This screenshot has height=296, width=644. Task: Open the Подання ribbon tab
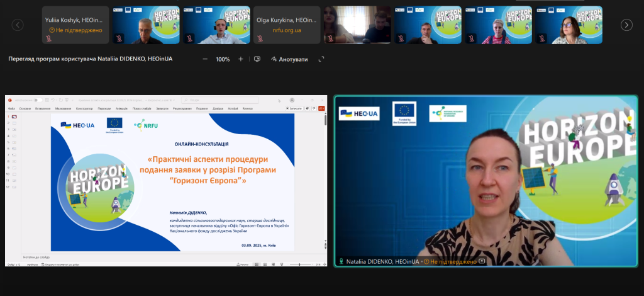(202, 108)
